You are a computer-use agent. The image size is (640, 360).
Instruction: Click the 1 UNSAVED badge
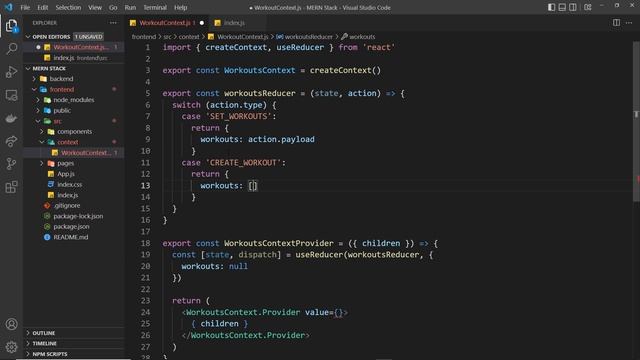point(89,37)
